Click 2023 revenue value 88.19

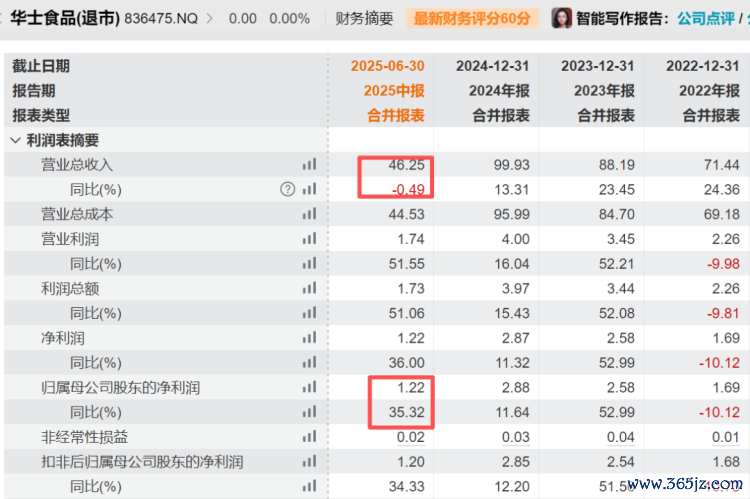(617, 165)
